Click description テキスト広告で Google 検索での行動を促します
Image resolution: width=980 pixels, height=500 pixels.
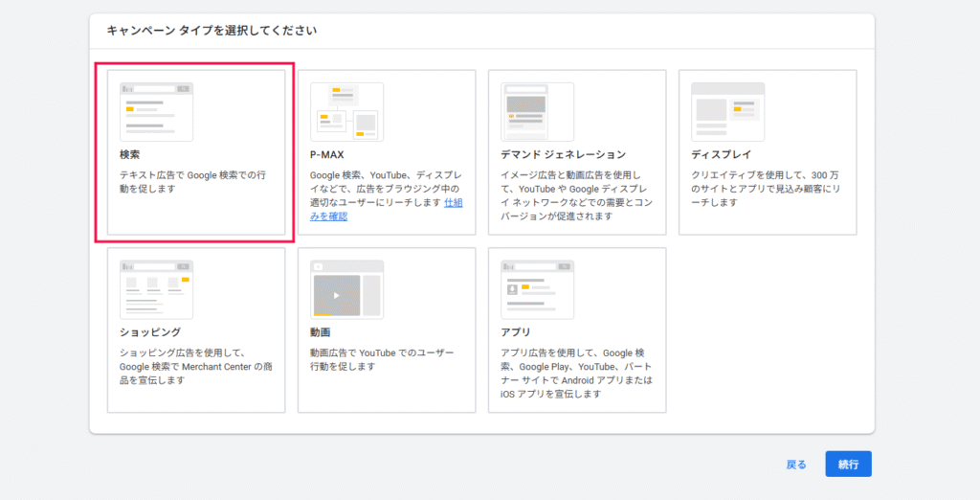click(x=192, y=182)
